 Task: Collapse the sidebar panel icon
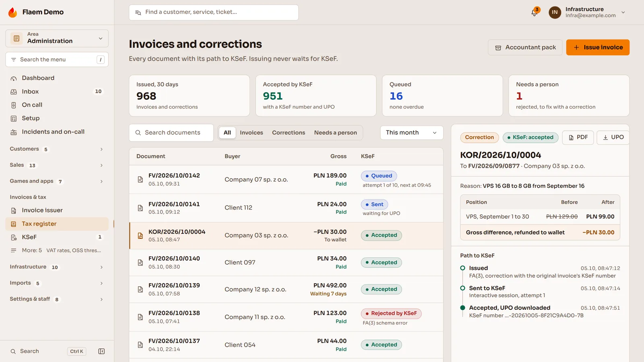pos(101,351)
